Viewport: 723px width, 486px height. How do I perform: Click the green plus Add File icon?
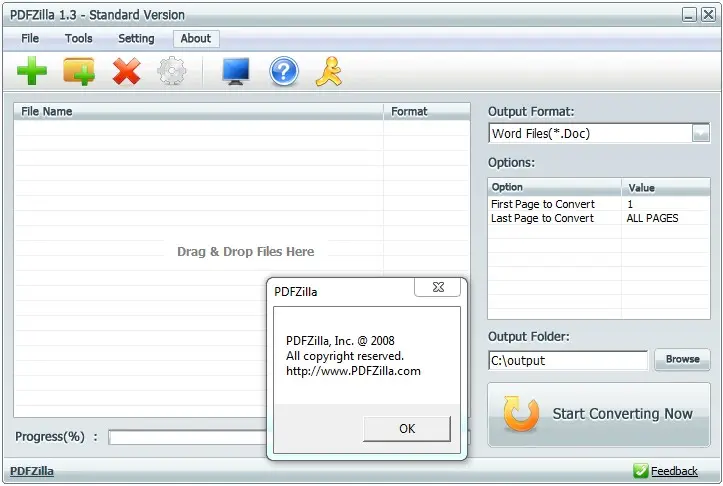coord(32,71)
